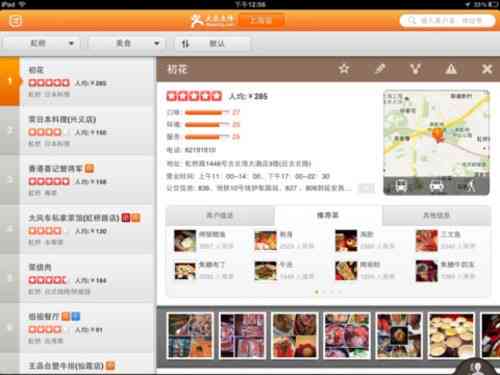Open the first photo in the bottom strip
Image resolution: width=500 pixels, height=375 pixels.
point(190,336)
